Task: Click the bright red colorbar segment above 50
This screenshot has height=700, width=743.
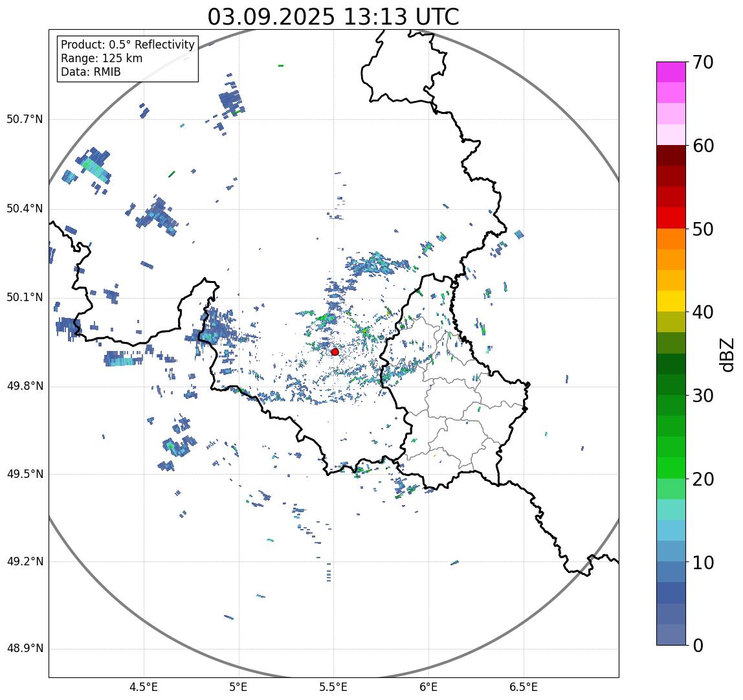Action: pos(671,218)
